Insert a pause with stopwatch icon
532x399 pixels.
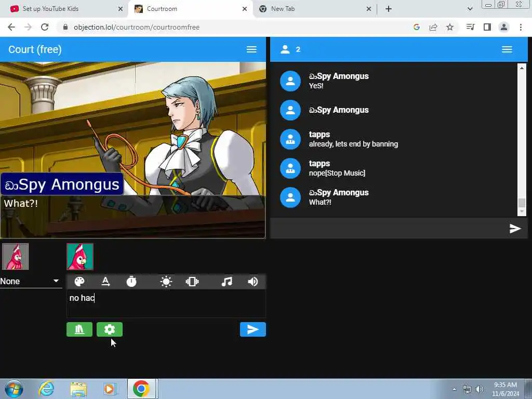click(131, 282)
